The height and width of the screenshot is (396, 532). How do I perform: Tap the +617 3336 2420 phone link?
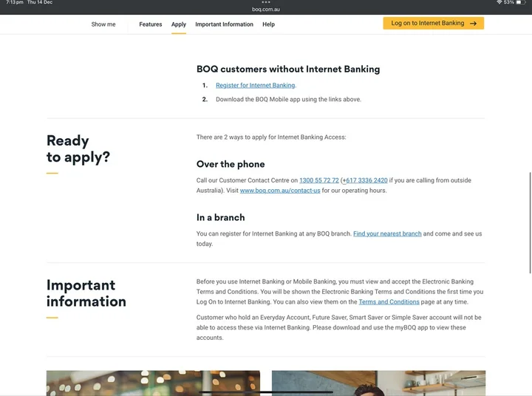pyautogui.click(x=365, y=180)
